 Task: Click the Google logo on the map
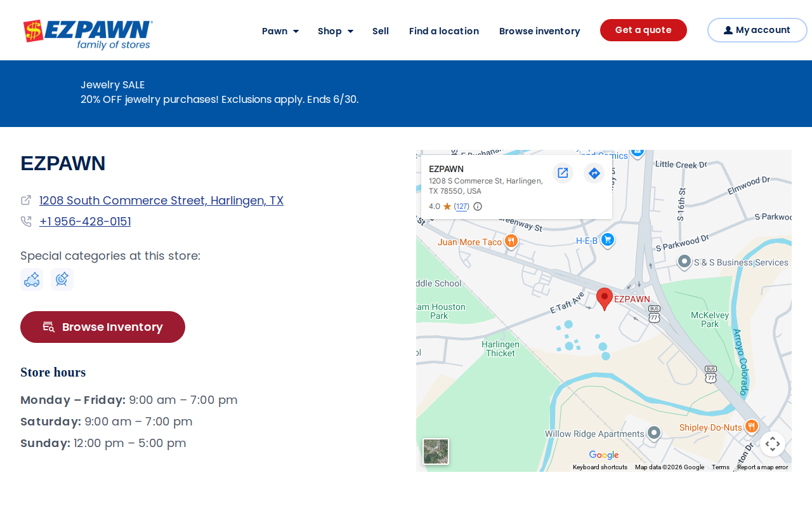click(603, 455)
